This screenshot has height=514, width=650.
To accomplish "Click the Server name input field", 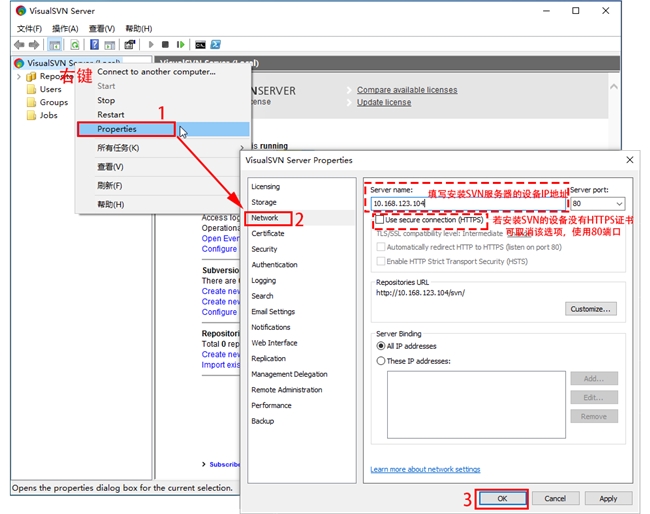I will 460,203.
